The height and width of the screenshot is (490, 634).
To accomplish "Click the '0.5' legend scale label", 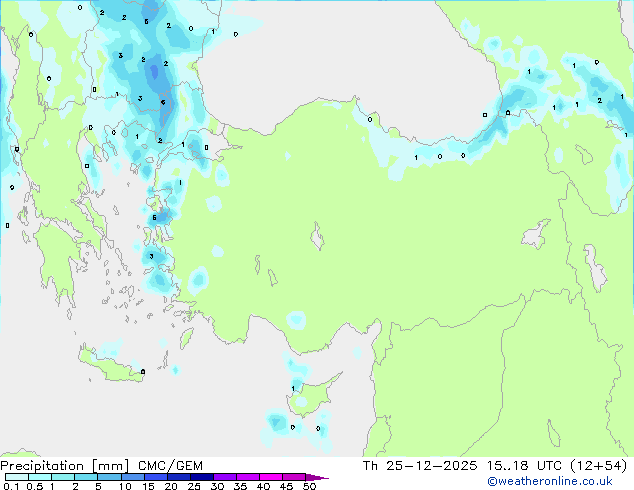I will point(35,486).
